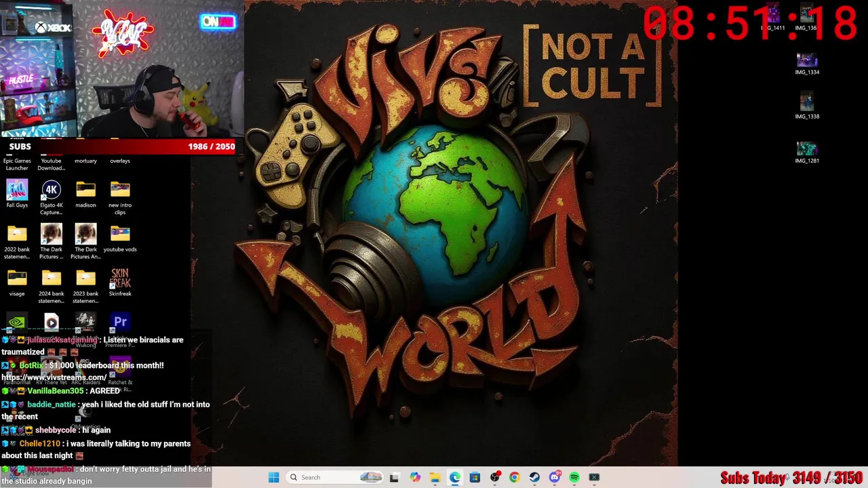The width and height of the screenshot is (868, 488).
Task: Open the new intro clips folder
Action: pos(120,197)
